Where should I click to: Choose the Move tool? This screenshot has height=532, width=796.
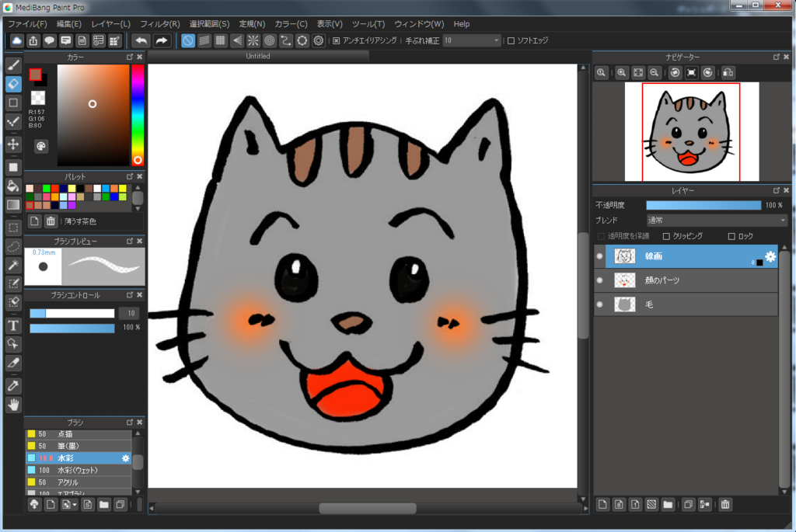tap(14, 144)
